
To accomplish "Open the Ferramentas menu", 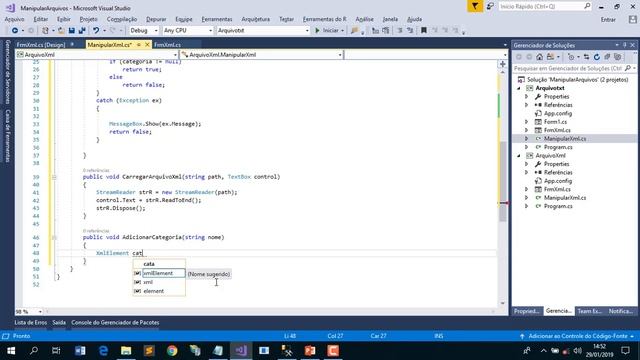I will point(217,19).
